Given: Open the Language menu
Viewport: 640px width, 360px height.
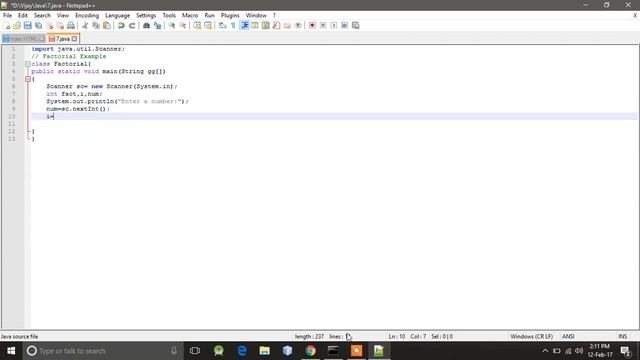Looking at the screenshot, I should pyautogui.click(x=117, y=15).
